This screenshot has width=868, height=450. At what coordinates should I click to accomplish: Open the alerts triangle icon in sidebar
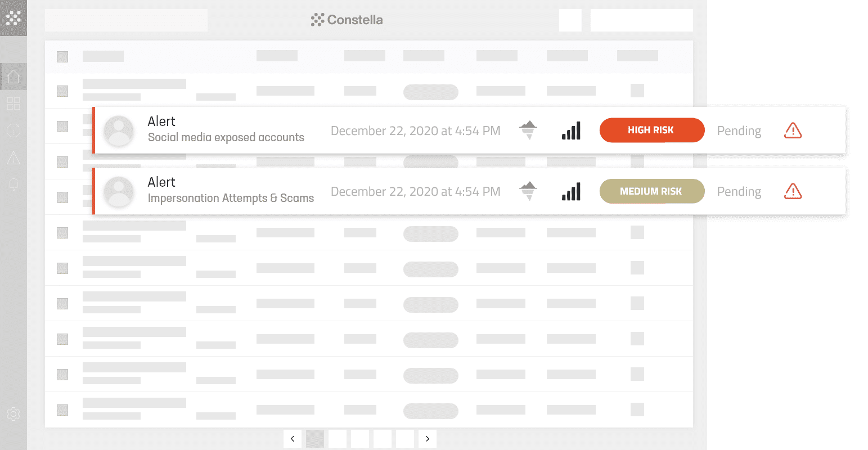pyautogui.click(x=14, y=158)
